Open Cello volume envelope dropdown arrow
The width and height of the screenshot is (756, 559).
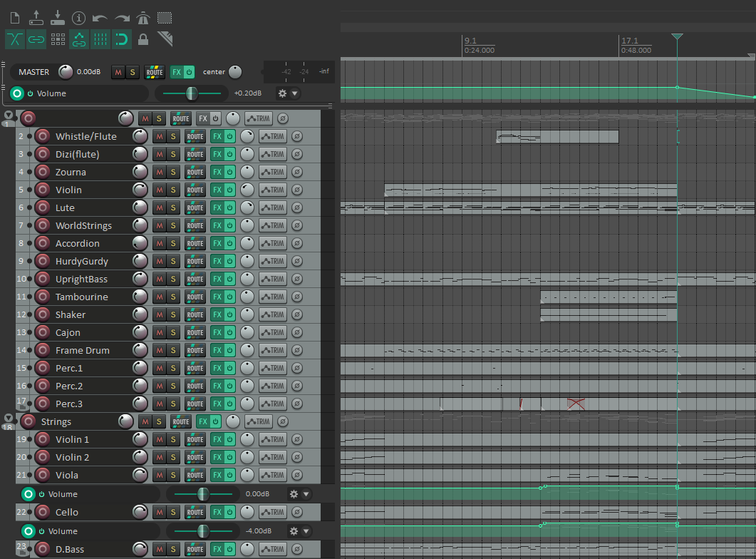(x=306, y=531)
